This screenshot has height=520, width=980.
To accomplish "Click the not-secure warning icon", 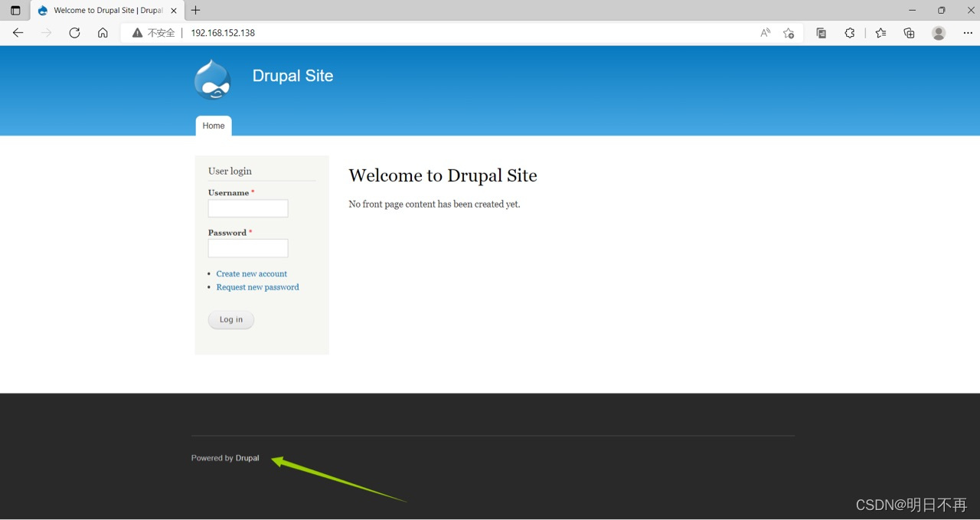I will [137, 33].
